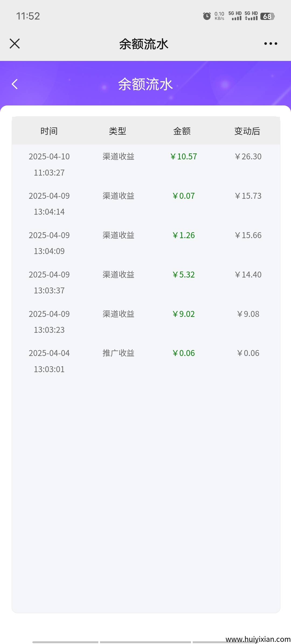The height and width of the screenshot is (644, 291).
Task: Tap the battery level indicator
Action: pyautogui.click(x=267, y=16)
